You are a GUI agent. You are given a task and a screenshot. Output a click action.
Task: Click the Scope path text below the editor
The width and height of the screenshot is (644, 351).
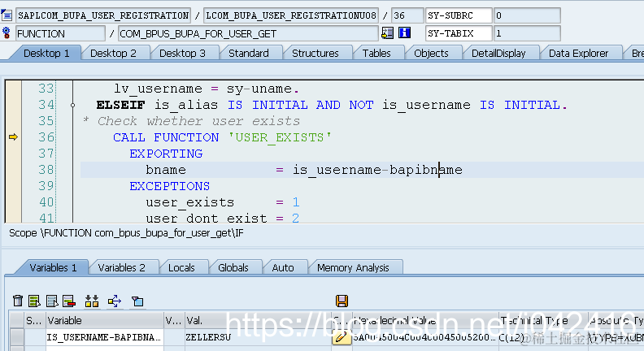(126, 233)
